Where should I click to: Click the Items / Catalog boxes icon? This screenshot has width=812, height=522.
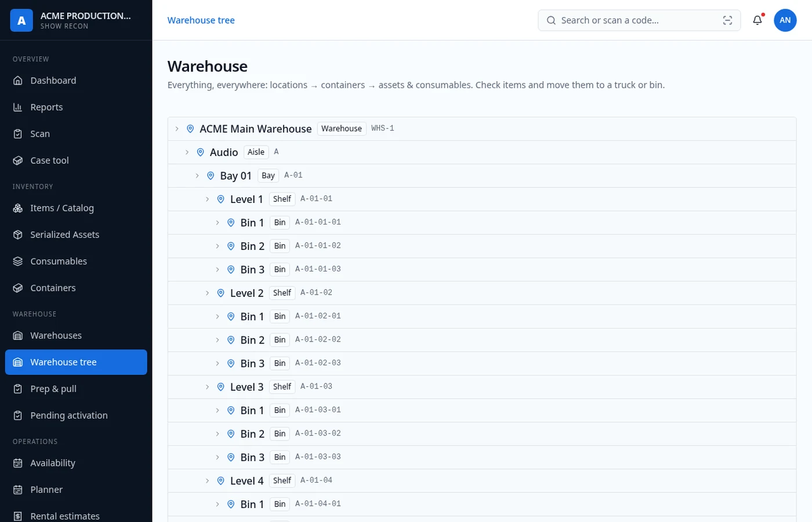pyautogui.click(x=18, y=208)
